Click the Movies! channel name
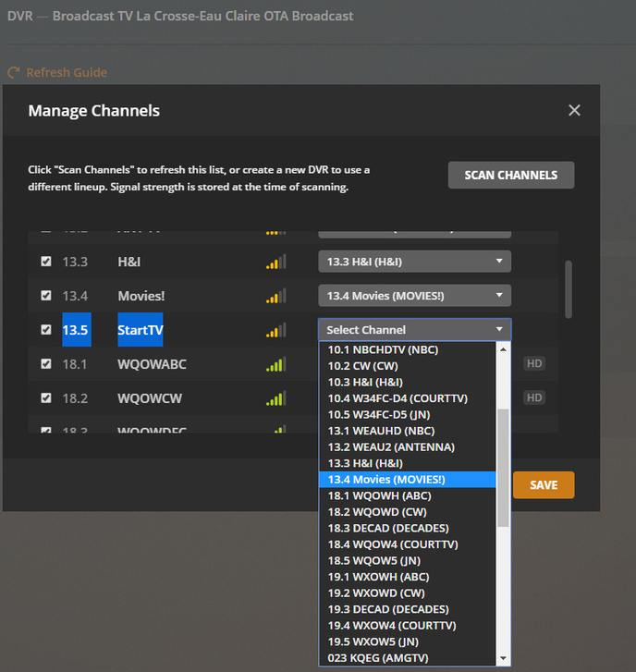The width and height of the screenshot is (636, 672). [x=141, y=296]
